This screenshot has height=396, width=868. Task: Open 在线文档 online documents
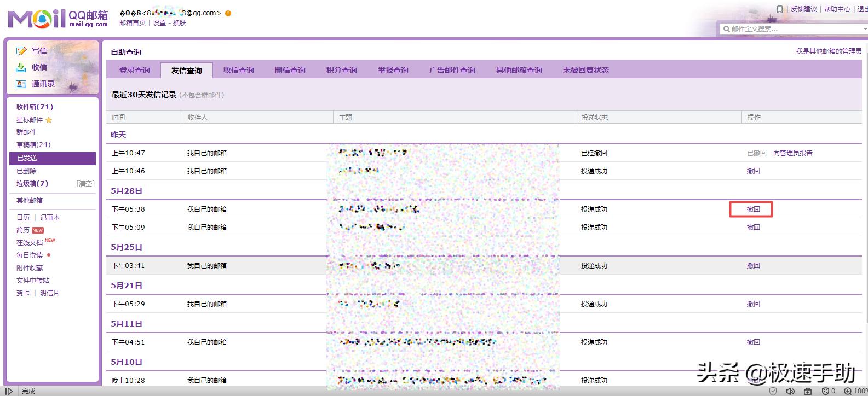[30, 243]
